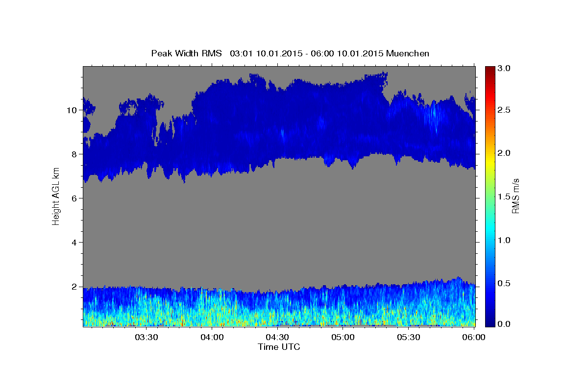This screenshot has width=588, height=392.
Task: Click the x-axis tick label 04:00
Action: (212, 338)
